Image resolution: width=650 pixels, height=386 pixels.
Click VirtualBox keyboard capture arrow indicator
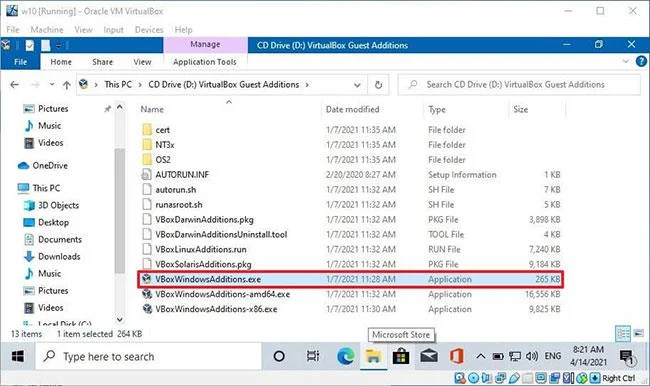[x=595, y=378]
